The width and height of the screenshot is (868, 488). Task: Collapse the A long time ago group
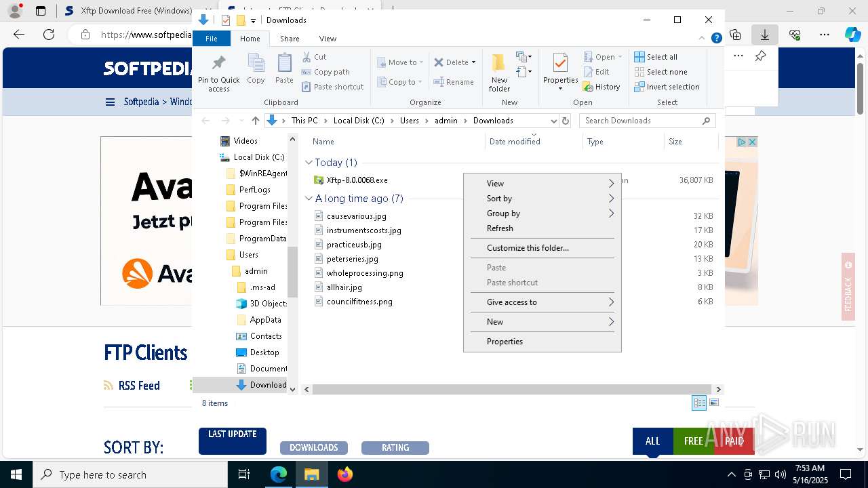click(309, 199)
